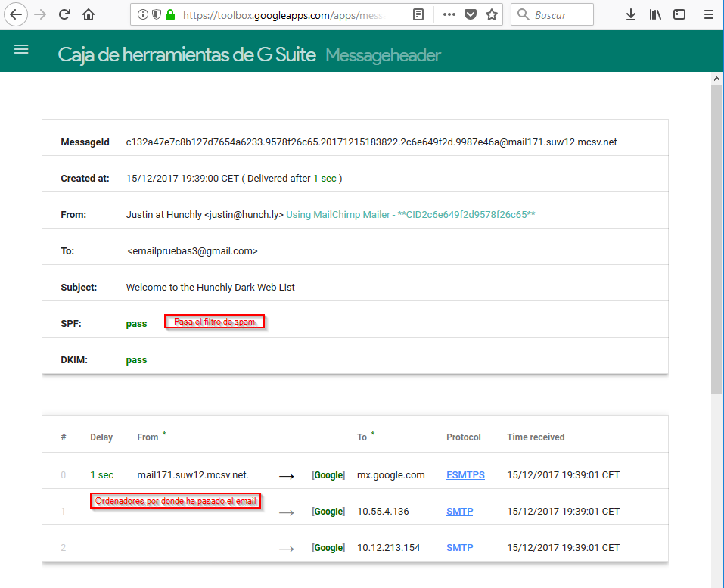
Task: Open the library bookshelf icon
Action: tap(655, 15)
